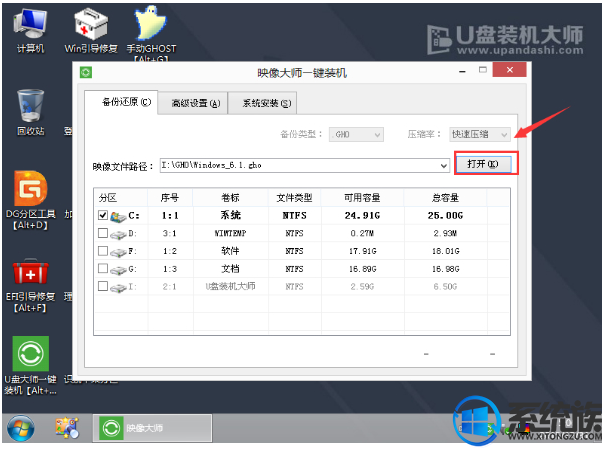The width and height of the screenshot is (602, 449).
Task: Click the green app icon in the title bar
Action: pyautogui.click(x=86, y=72)
